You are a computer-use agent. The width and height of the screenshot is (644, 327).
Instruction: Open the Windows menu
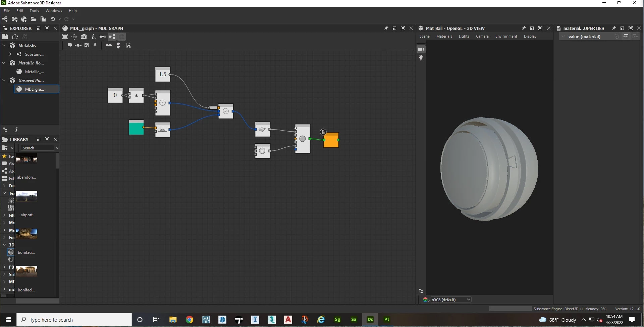point(54,11)
